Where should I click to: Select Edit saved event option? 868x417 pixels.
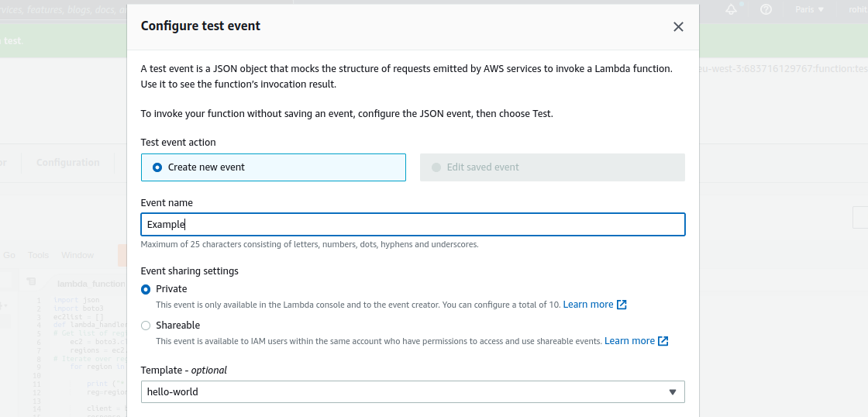(553, 167)
